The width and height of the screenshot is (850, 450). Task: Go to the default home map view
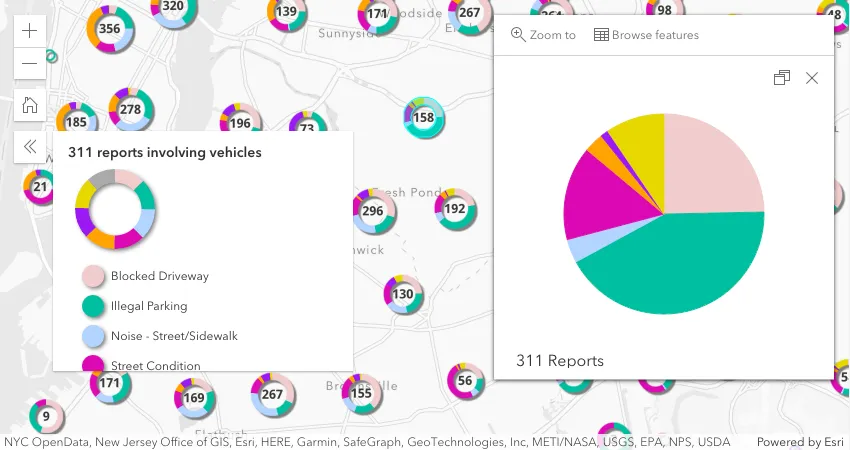click(x=29, y=104)
